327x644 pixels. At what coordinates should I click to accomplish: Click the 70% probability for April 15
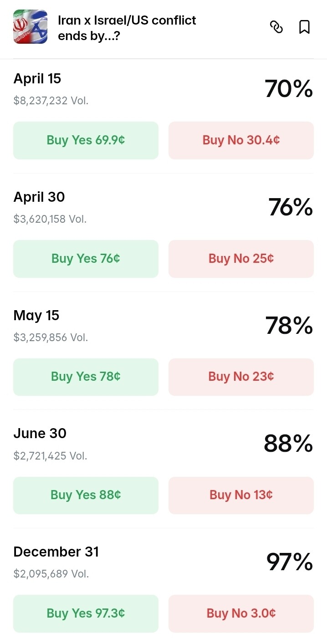pyautogui.click(x=289, y=88)
